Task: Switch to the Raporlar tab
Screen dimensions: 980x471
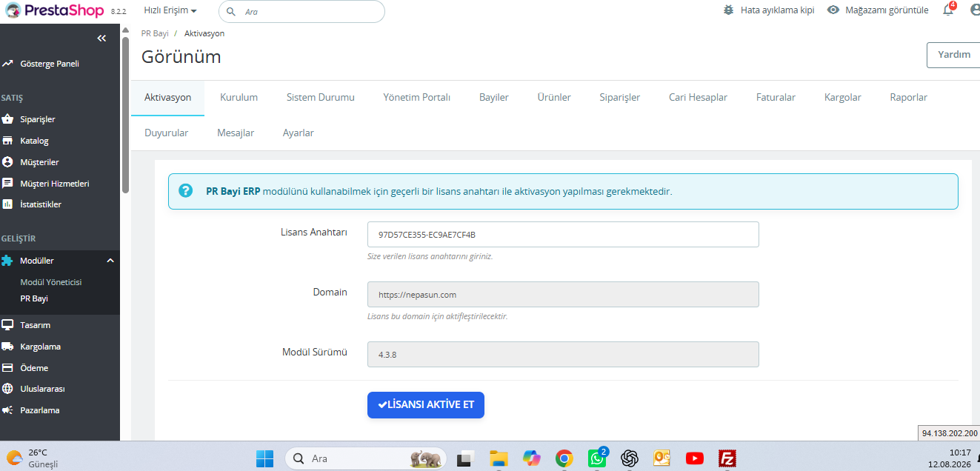Action: coord(909,98)
